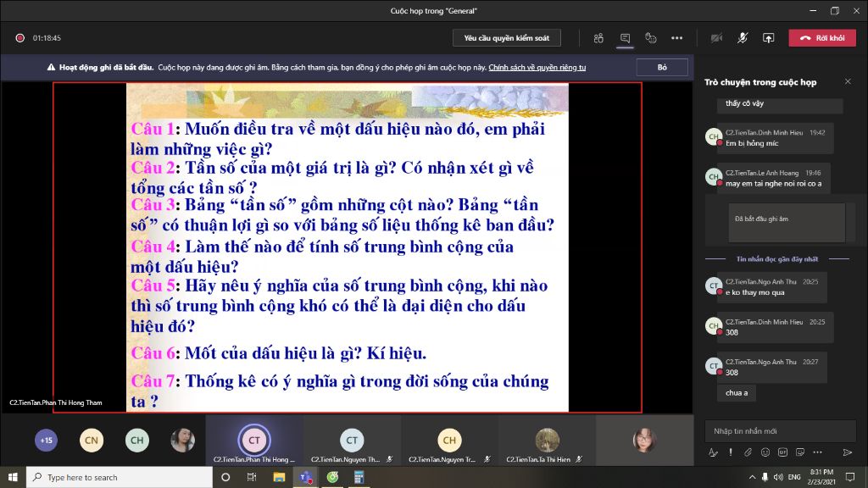868x488 pixels.
Task: Open Cortana circle icon on taskbar
Action: click(x=225, y=477)
